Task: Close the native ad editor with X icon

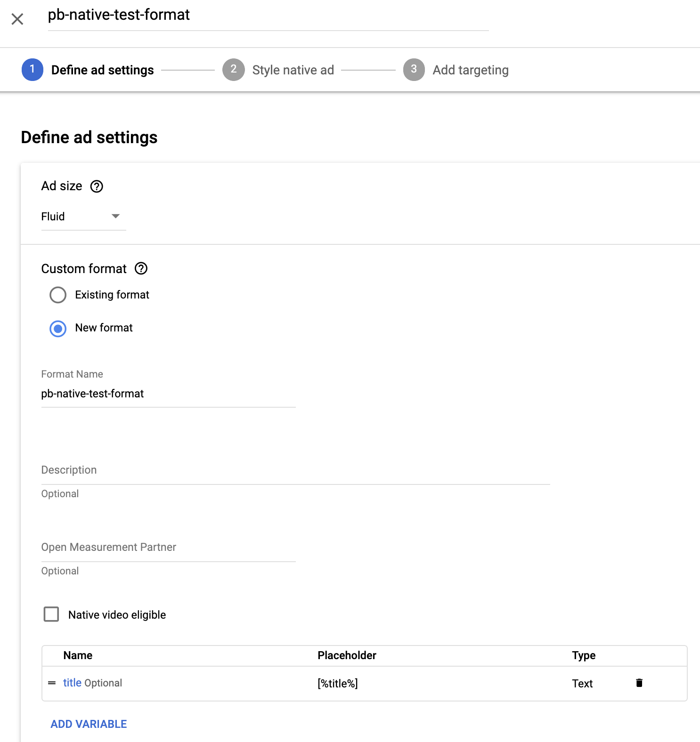Action: tap(17, 19)
